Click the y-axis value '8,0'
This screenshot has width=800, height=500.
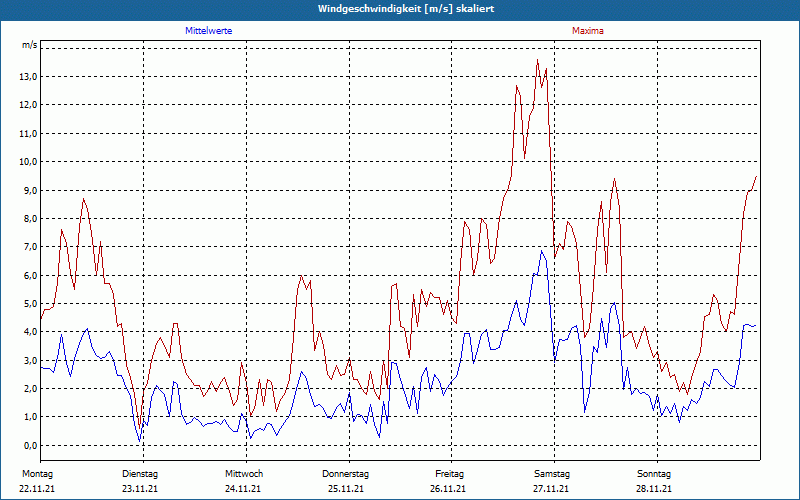pos(30,218)
